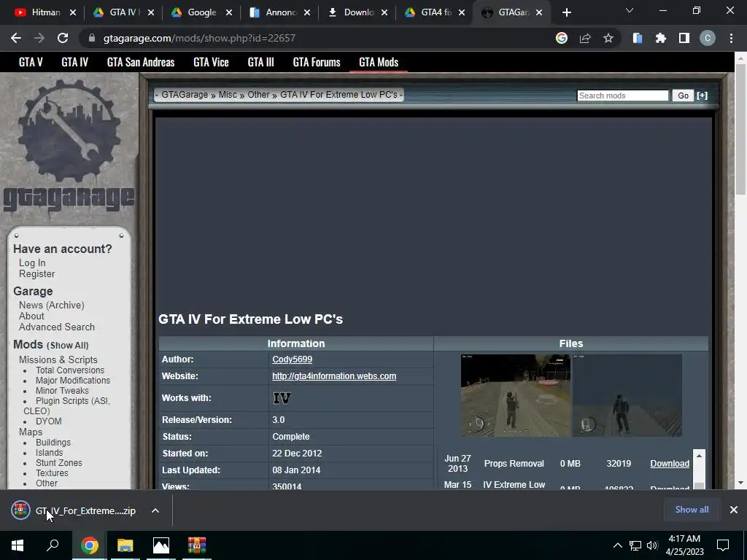747x560 pixels.
Task: Click Show all downloads button
Action: coord(692,510)
